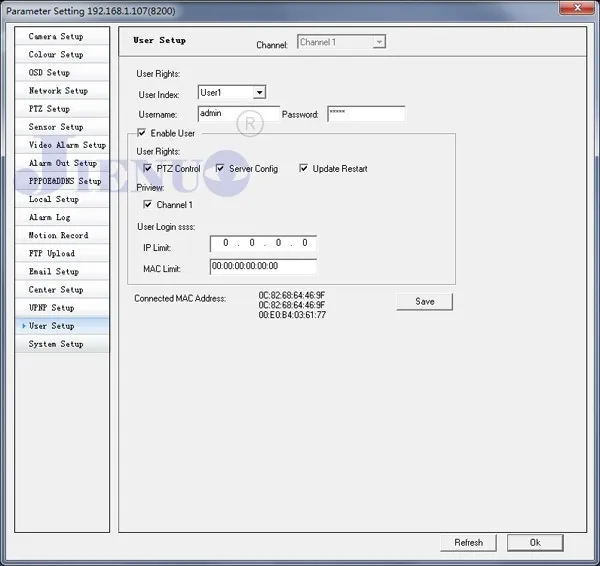Open the Motion Record page

click(62, 235)
